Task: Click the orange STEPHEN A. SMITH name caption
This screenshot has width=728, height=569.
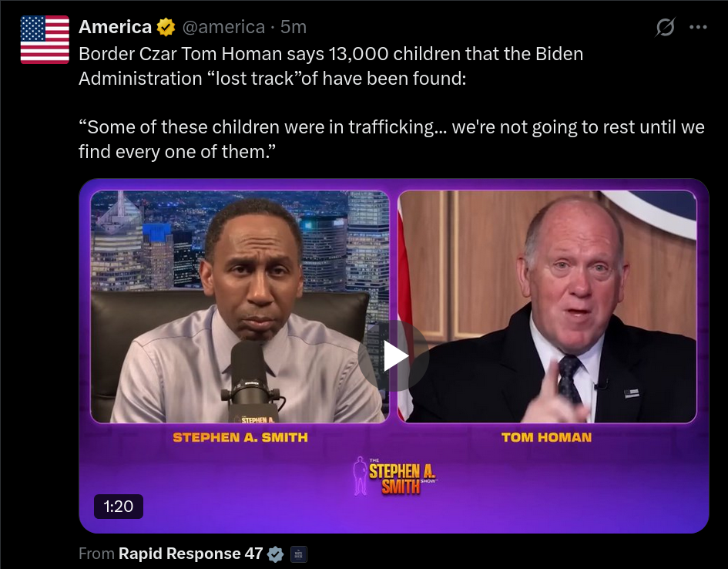Action: pos(240,437)
